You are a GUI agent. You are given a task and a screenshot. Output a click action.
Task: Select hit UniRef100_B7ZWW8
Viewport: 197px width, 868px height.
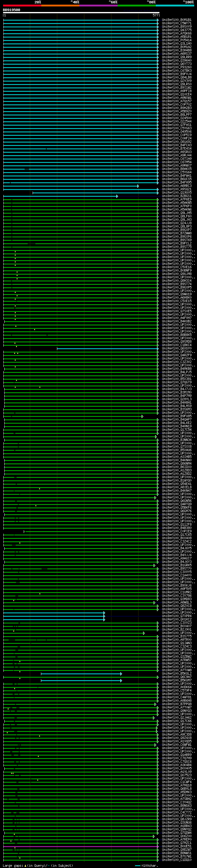177,233
